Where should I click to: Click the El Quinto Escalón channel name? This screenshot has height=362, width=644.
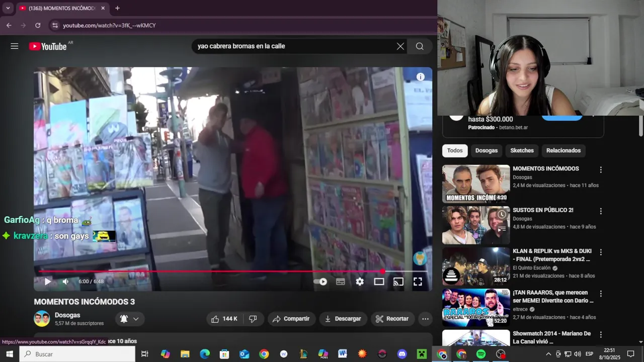532,268
